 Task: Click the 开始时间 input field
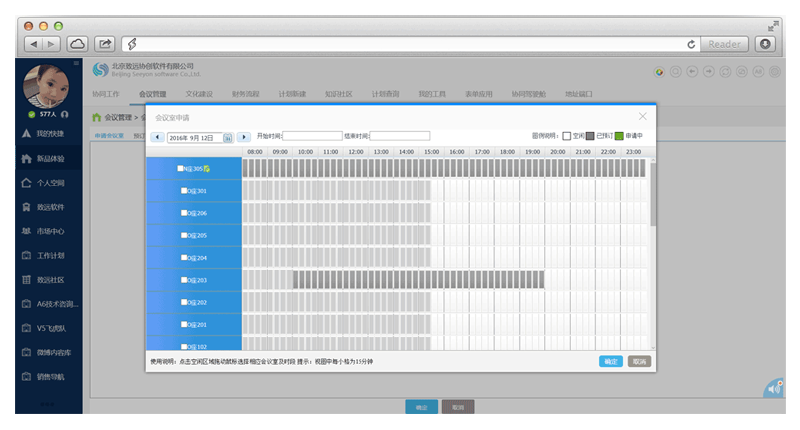tap(312, 136)
